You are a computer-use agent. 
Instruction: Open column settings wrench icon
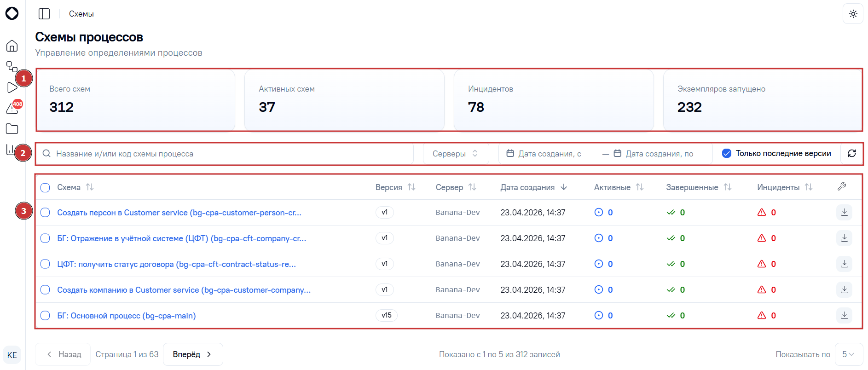click(x=842, y=186)
